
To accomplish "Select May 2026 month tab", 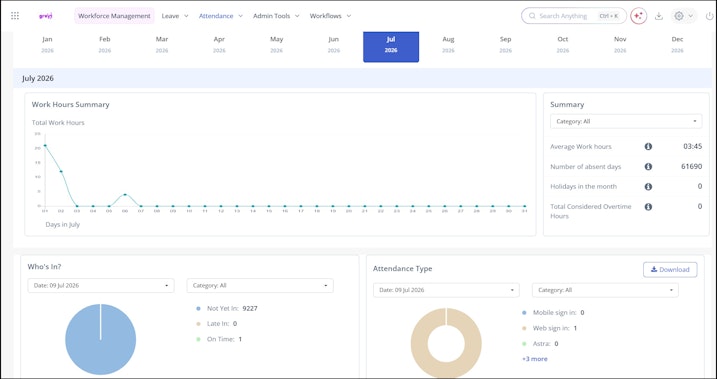I will click(277, 44).
